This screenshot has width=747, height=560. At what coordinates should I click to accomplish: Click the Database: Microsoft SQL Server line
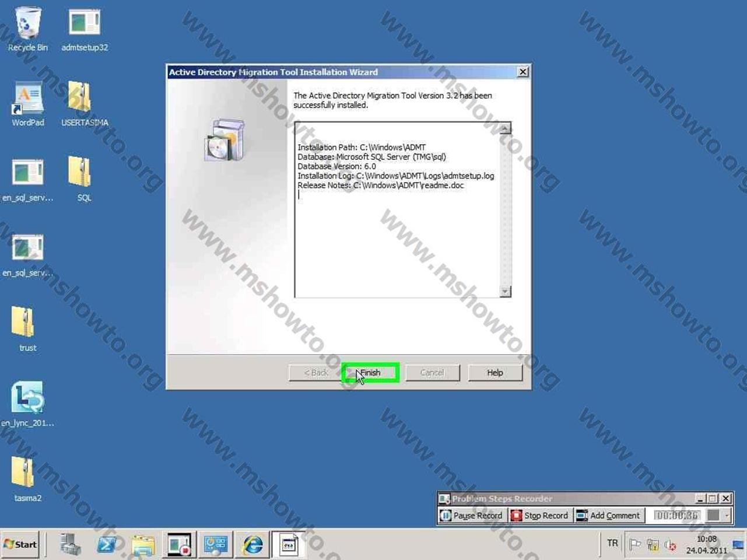pyautogui.click(x=371, y=157)
